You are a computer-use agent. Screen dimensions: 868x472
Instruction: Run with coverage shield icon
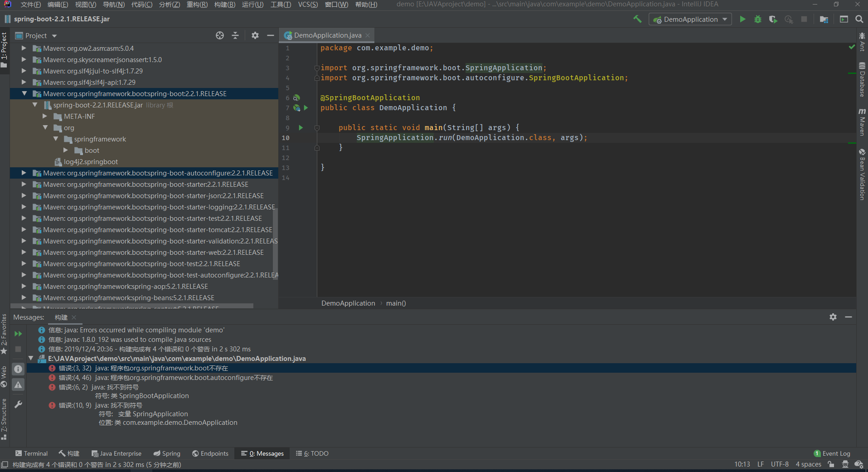coord(773,19)
